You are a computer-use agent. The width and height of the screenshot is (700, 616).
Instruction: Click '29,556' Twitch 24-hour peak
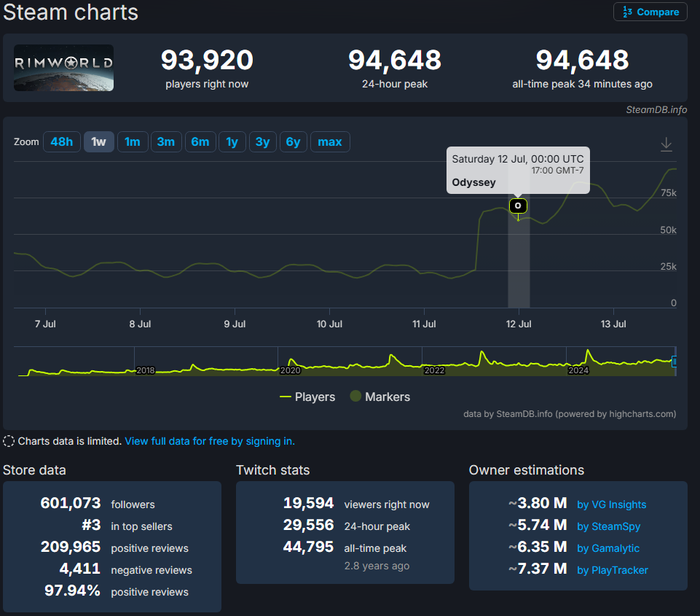pos(309,525)
